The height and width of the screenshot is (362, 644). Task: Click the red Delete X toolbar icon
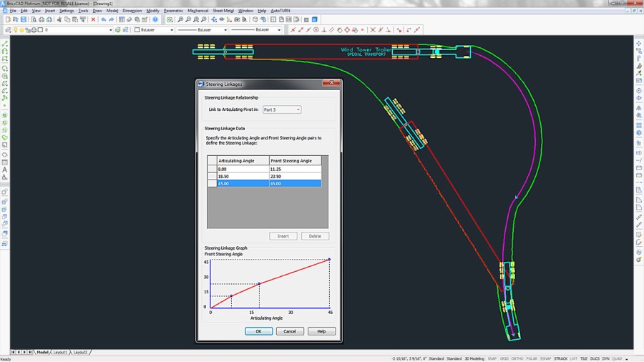tap(93, 20)
